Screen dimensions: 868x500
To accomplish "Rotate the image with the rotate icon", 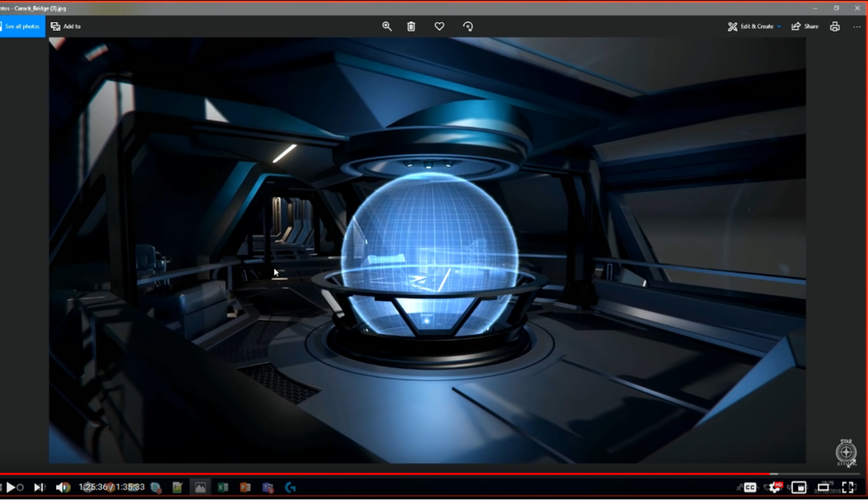I will (x=467, y=26).
